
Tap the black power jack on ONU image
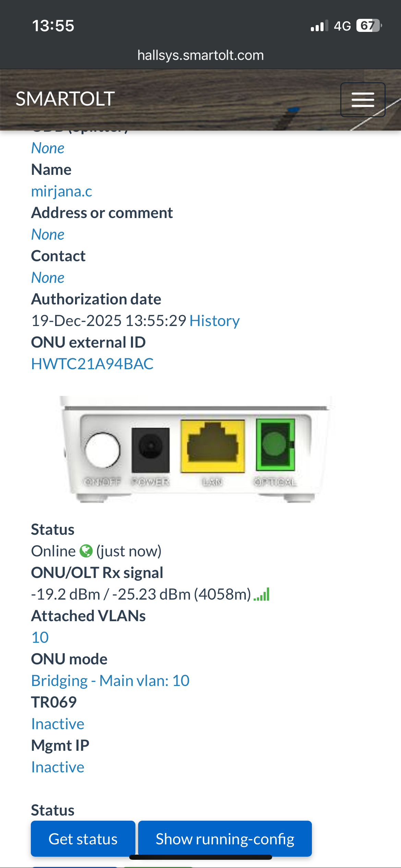click(x=150, y=449)
